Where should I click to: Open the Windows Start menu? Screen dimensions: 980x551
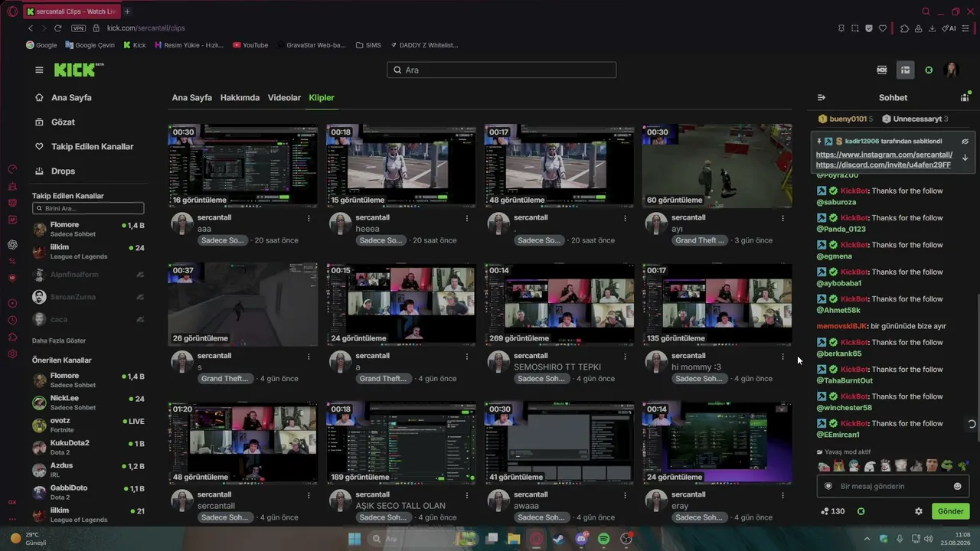(354, 539)
